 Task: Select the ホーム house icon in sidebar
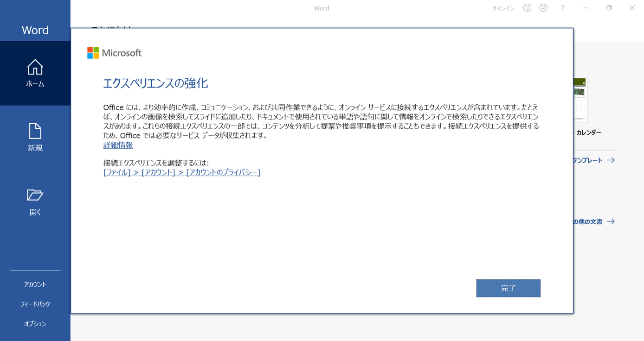[x=35, y=67]
